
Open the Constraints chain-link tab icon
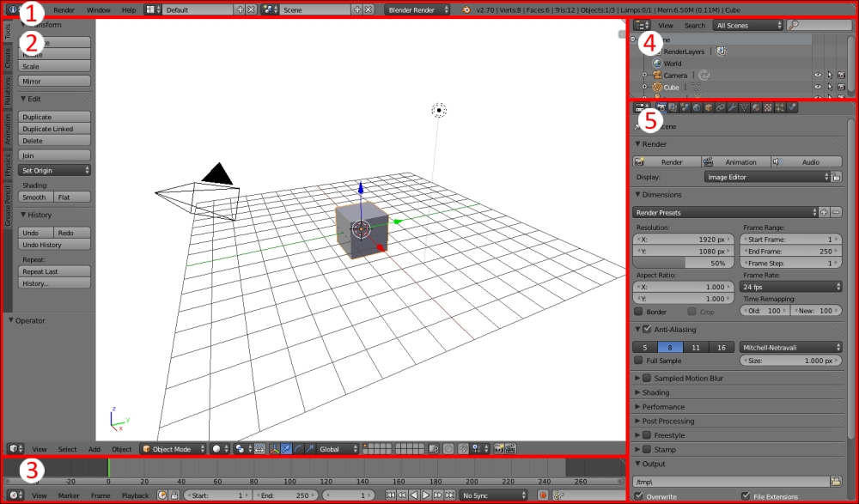pyautogui.click(x=721, y=108)
